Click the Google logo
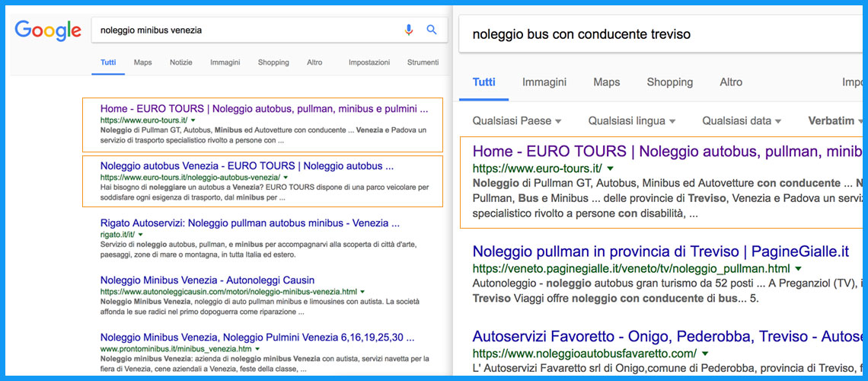Viewport: 868px width, 381px height. pyautogui.click(x=48, y=30)
